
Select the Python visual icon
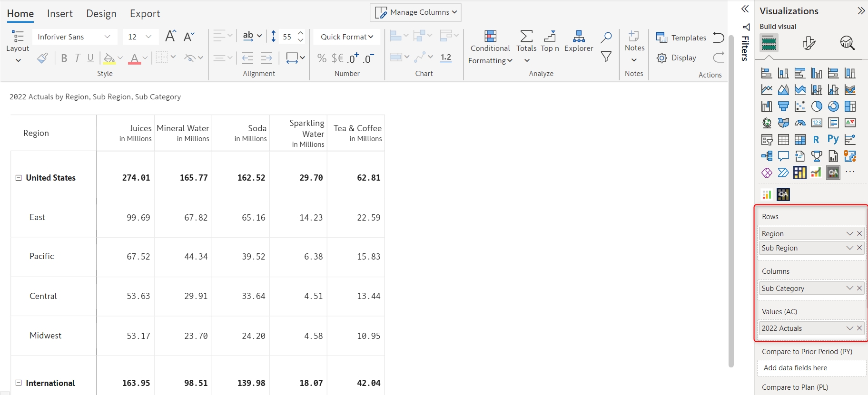pos(833,139)
